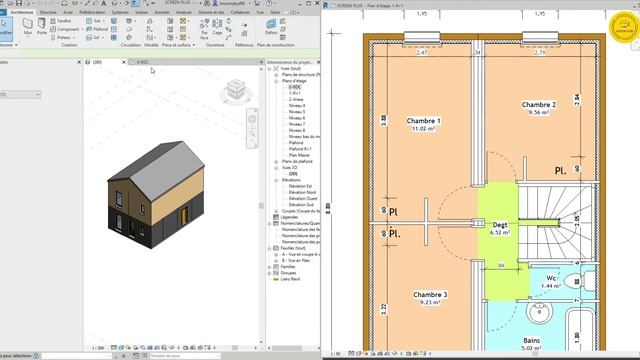Select Liens Revit in project browser
This screenshot has height=360, width=640.
click(290, 279)
